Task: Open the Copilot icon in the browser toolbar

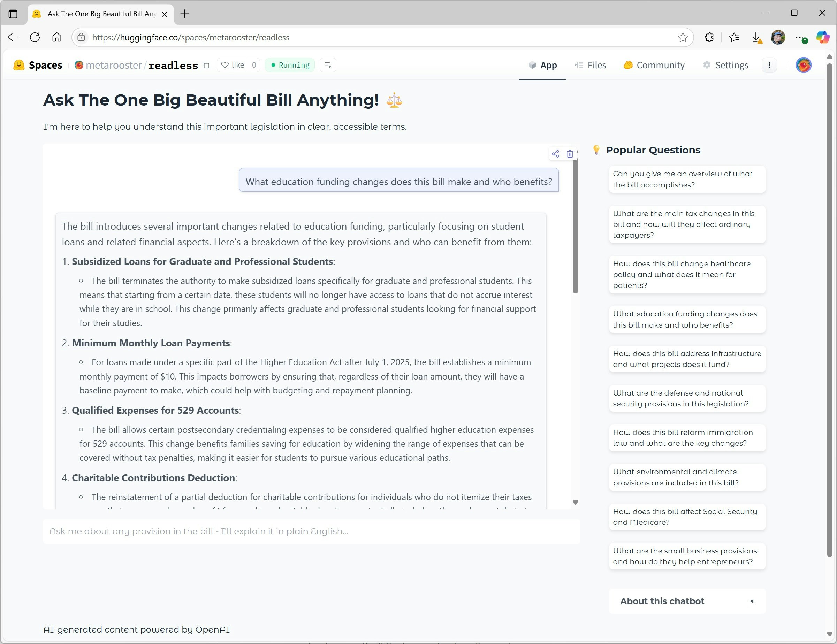Action: [x=822, y=37]
